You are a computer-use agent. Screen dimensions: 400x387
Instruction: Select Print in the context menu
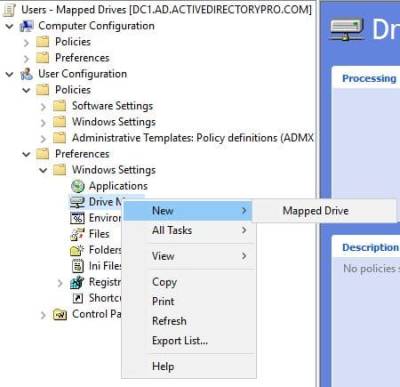(x=189, y=301)
